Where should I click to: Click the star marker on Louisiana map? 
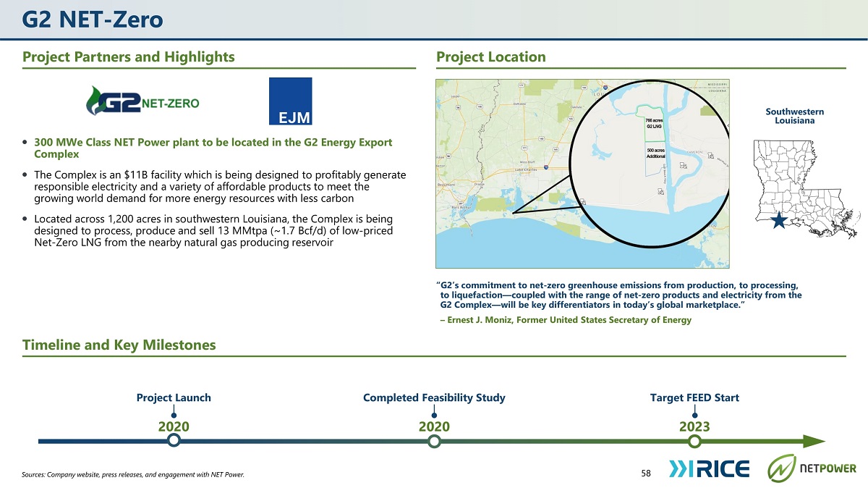tap(778, 222)
